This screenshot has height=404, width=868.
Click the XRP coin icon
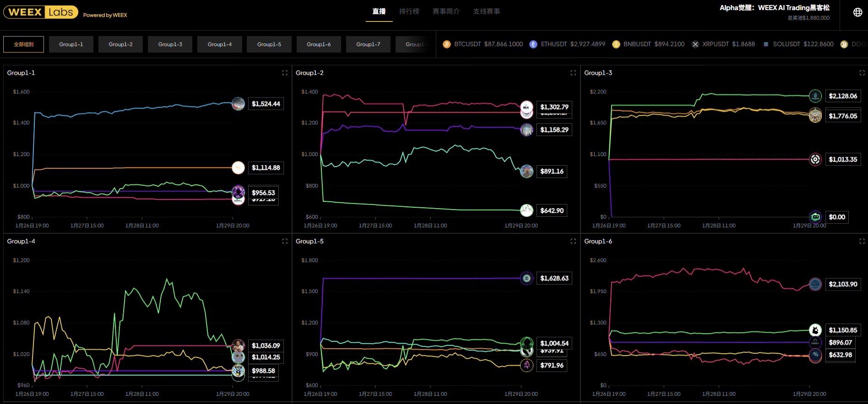pos(695,44)
